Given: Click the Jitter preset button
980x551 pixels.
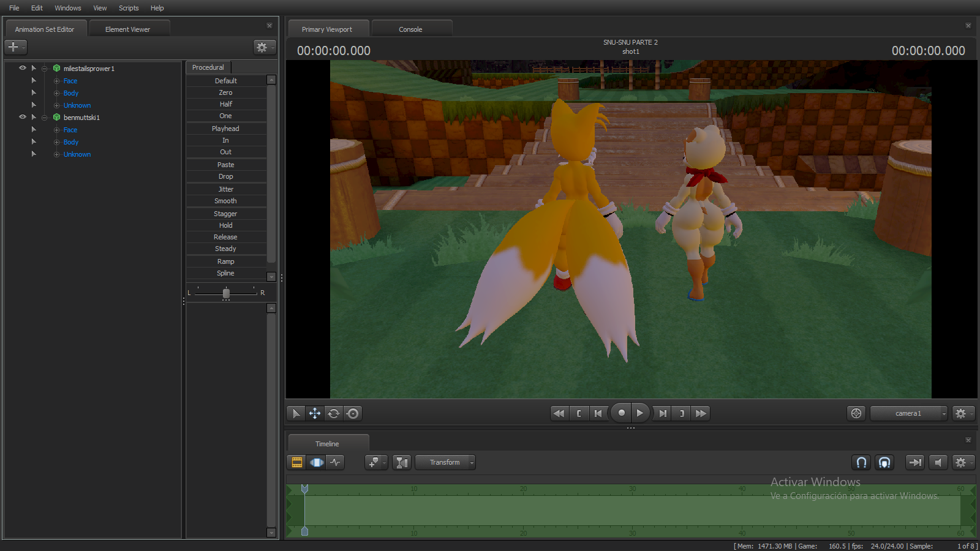Looking at the screenshot, I should (225, 189).
